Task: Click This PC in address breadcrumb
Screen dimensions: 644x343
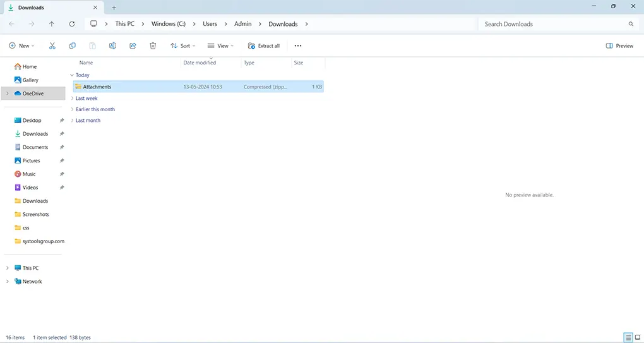Action: pyautogui.click(x=124, y=24)
